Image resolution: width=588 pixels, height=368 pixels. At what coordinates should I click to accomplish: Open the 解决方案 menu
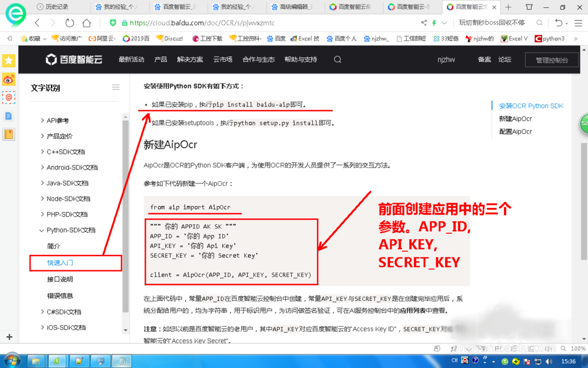tap(190, 59)
